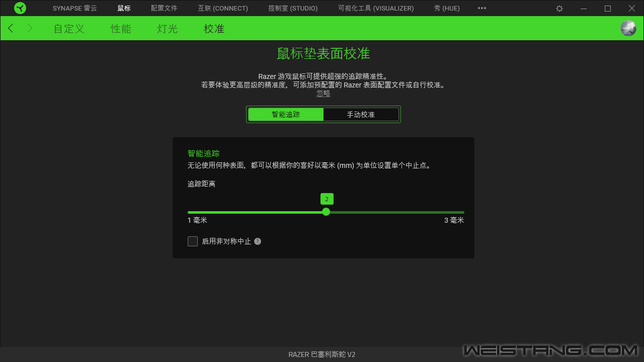Open 秀 (HUE) module
Image resolution: width=644 pixels, height=362 pixels.
tap(447, 9)
